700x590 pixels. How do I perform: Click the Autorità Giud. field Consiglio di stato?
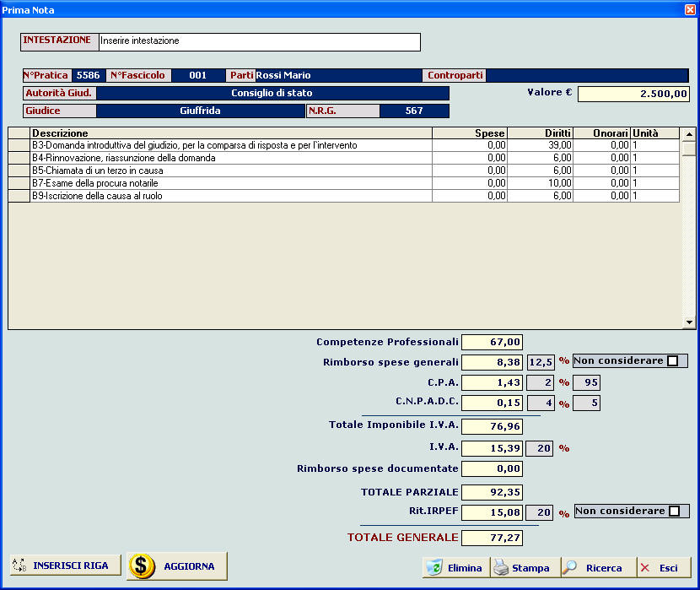272,93
